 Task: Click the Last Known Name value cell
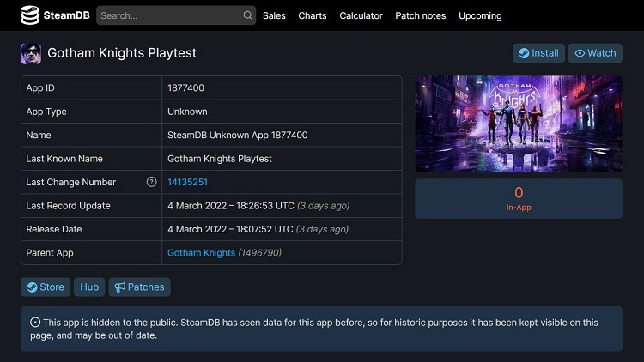coord(282,159)
